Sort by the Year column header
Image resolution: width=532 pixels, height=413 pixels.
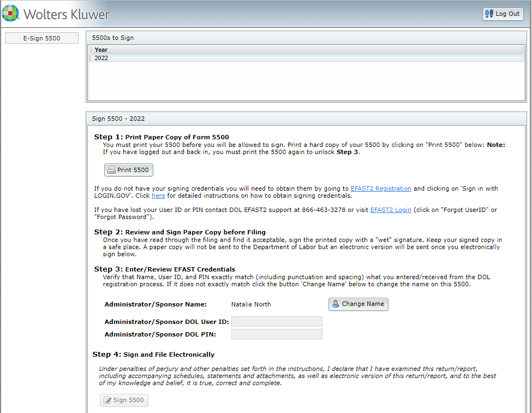(x=306, y=50)
